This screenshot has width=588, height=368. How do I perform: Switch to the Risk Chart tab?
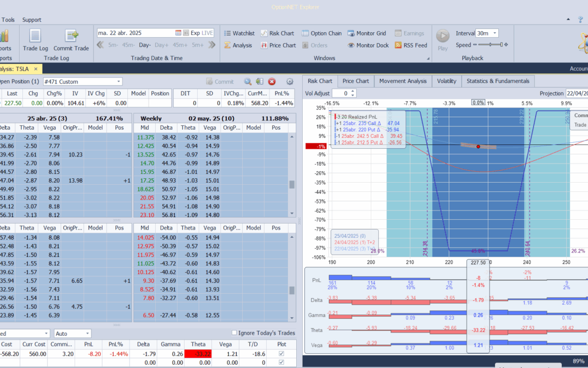[x=320, y=81]
